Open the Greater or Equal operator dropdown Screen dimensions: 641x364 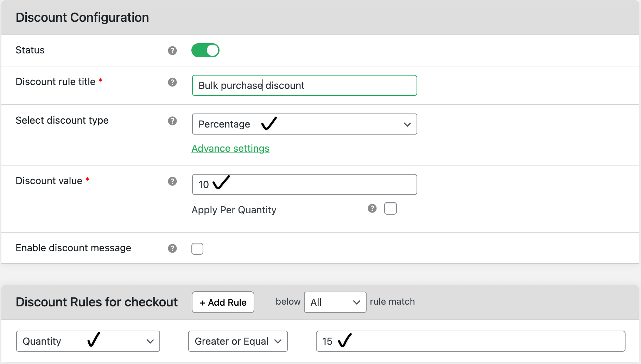tap(238, 341)
